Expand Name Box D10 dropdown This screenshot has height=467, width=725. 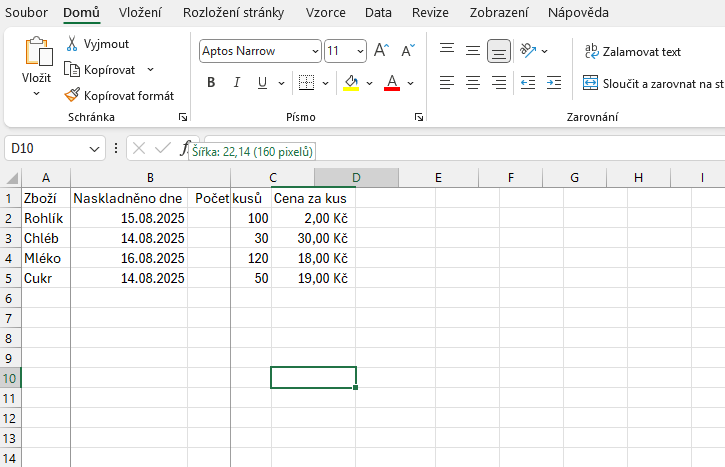point(94,149)
